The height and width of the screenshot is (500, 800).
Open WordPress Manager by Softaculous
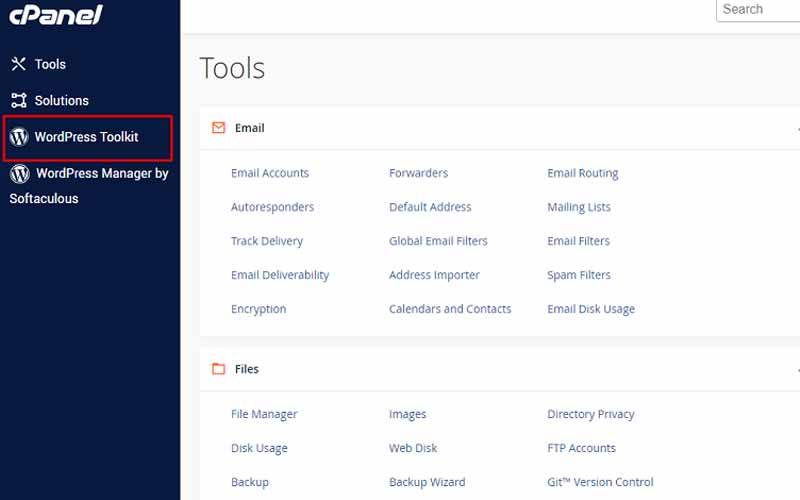tap(89, 186)
